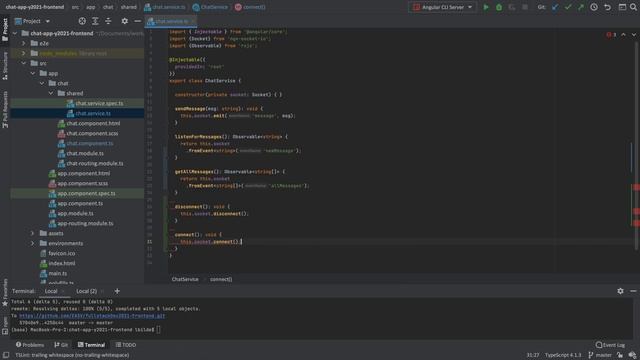Expand the assets folder
The width and height of the screenshot is (640, 360).
pyautogui.click(x=33, y=233)
